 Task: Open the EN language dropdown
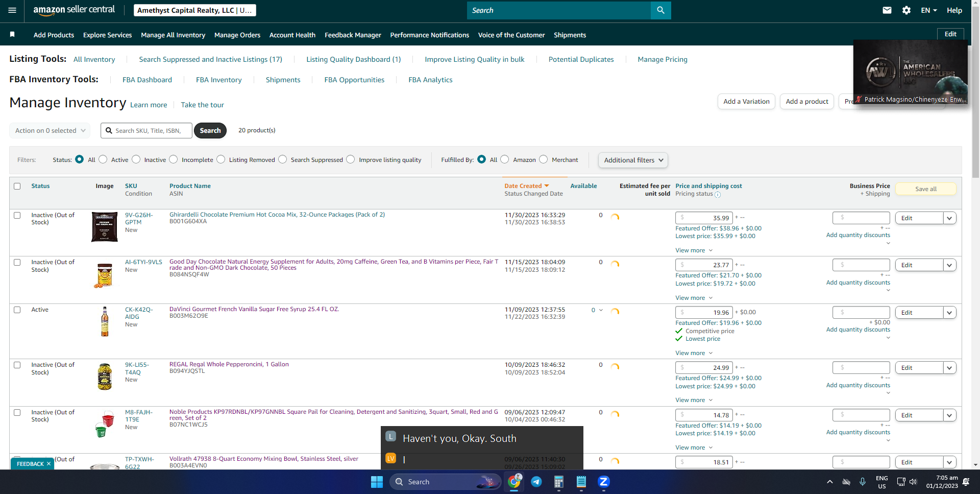[x=929, y=10]
